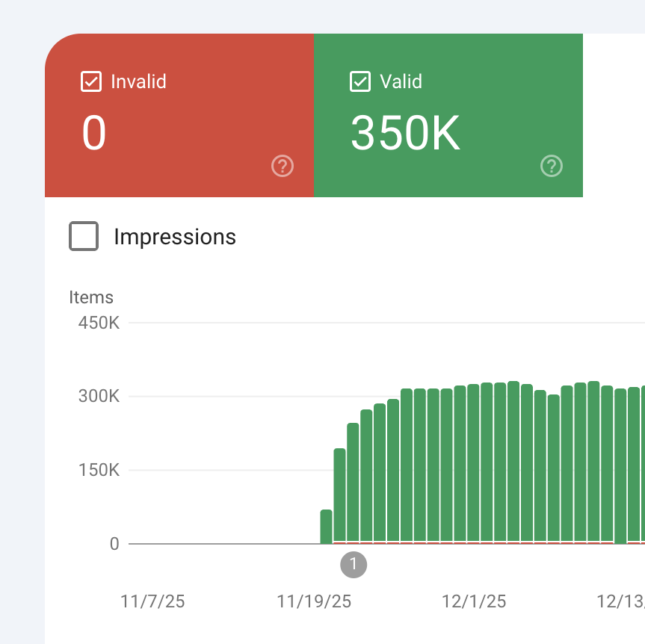This screenshot has height=644, width=645.
Task: Click the Impressions text label
Action: pos(174,236)
